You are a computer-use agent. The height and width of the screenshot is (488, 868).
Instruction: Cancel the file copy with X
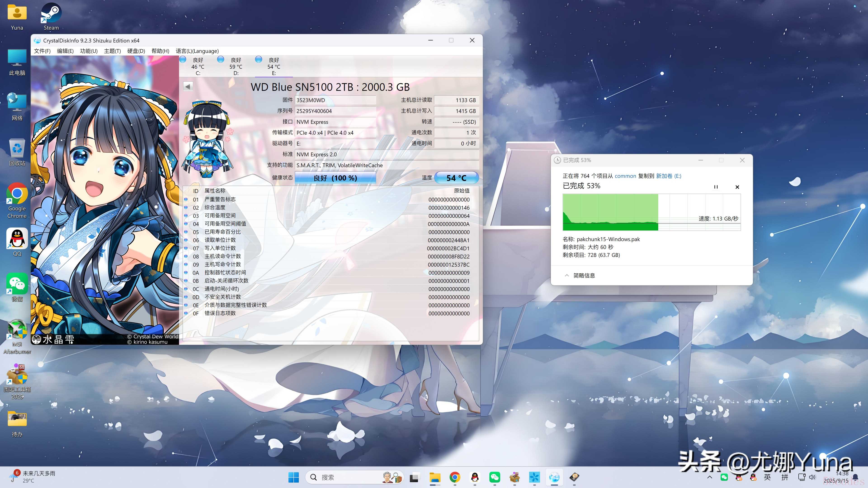(x=737, y=187)
